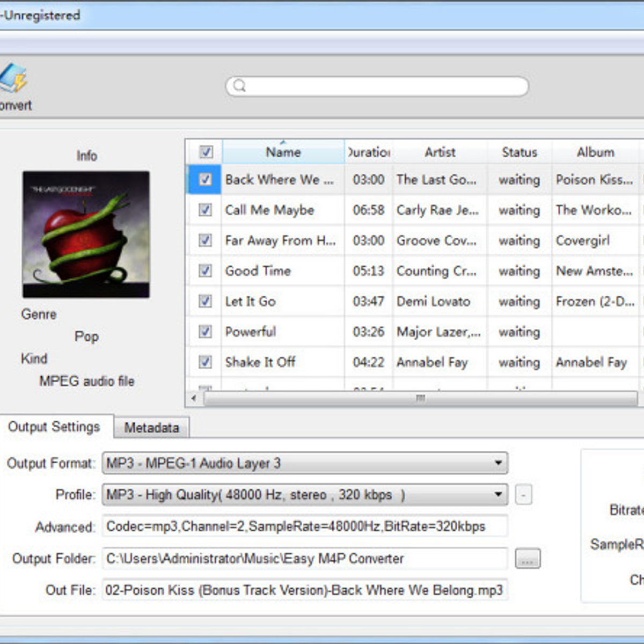
Task: Uncheck the select-all box in list header
Action: tap(206, 152)
